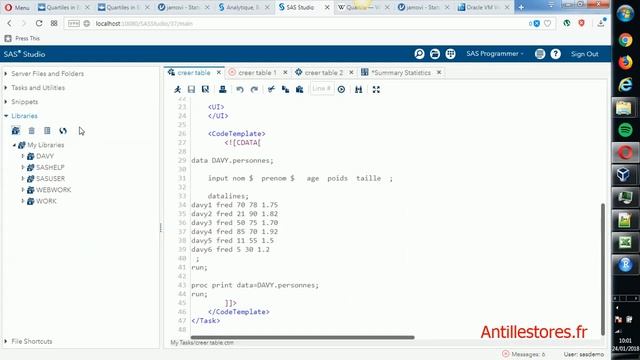Screen dimensions: 640x360
Task: Collapse My Libraries tree node
Action: [14, 145]
